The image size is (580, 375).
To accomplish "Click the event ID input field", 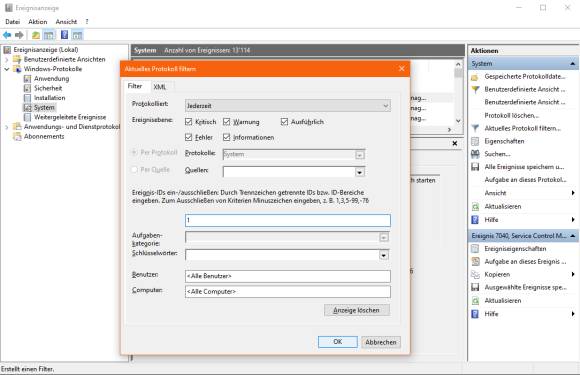I will [287, 220].
